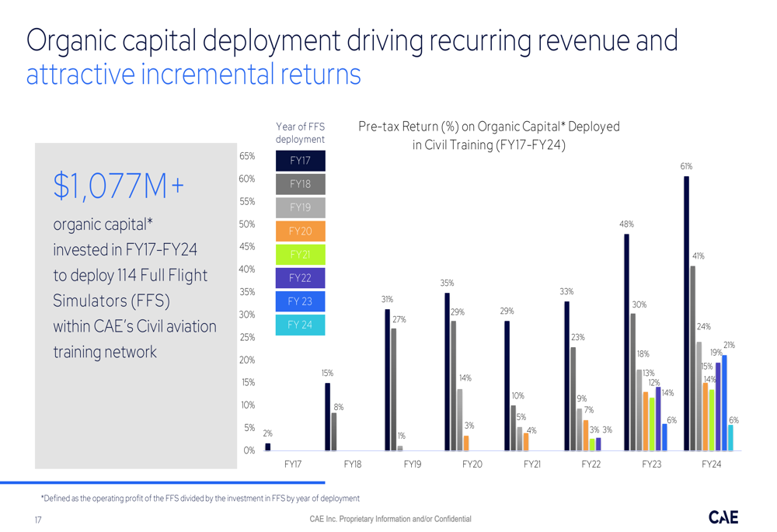Click the 2% bar data label
The width and height of the screenshot is (777, 532).
[267, 433]
